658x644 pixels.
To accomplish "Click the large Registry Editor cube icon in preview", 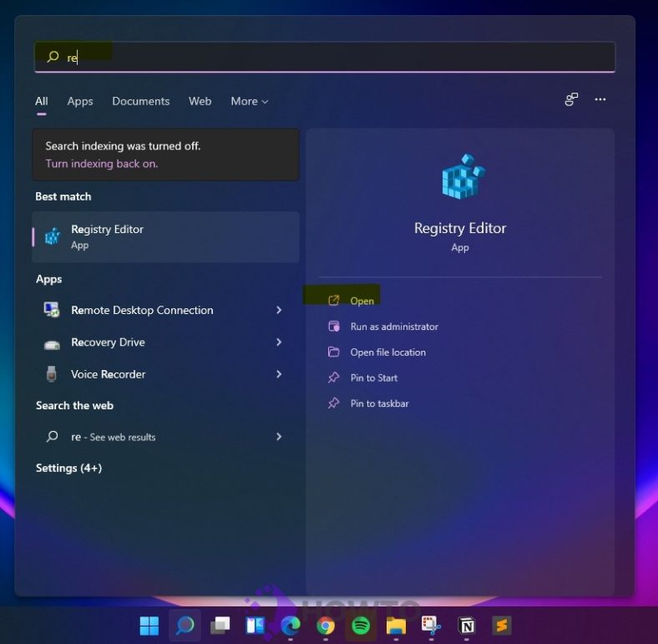I will click(463, 176).
